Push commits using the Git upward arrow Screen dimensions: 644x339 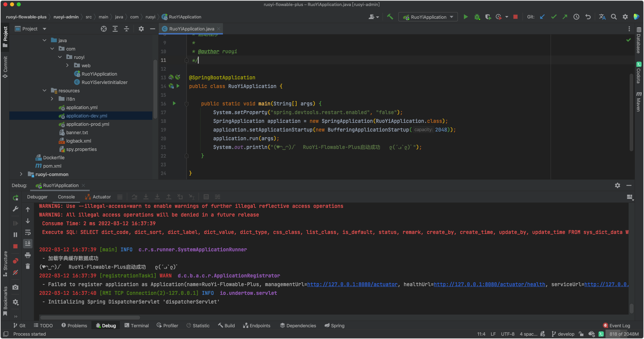pyautogui.click(x=565, y=17)
